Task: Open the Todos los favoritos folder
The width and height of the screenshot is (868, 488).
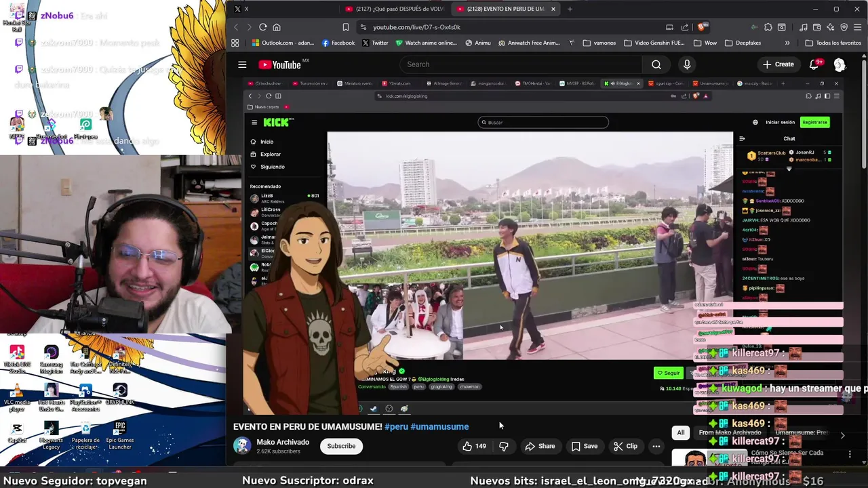Action: pyautogui.click(x=833, y=43)
